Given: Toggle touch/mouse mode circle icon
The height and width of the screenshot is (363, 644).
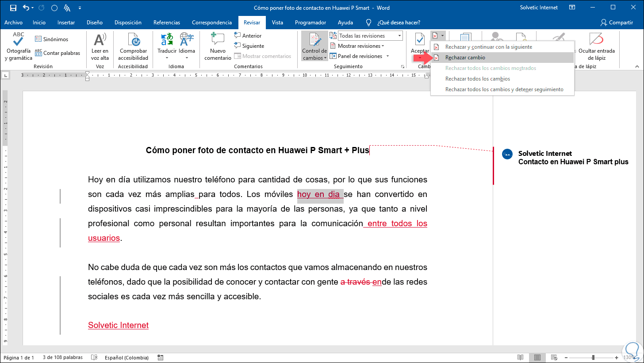Looking at the screenshot, I should [54, 8].
